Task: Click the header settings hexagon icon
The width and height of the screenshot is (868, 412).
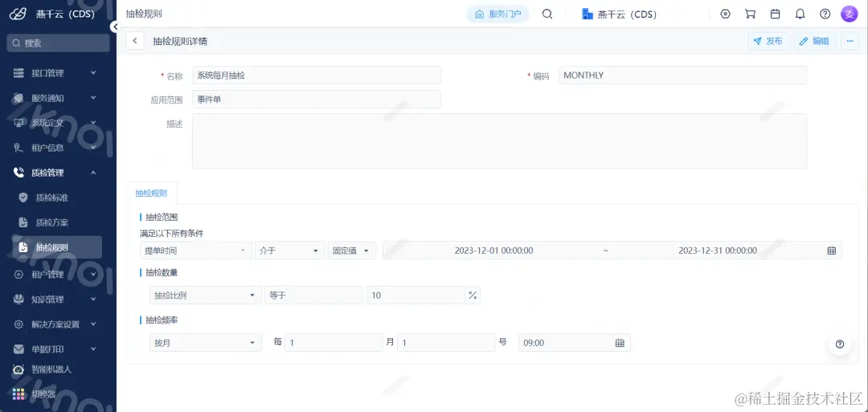Action: tap(725, 14)
